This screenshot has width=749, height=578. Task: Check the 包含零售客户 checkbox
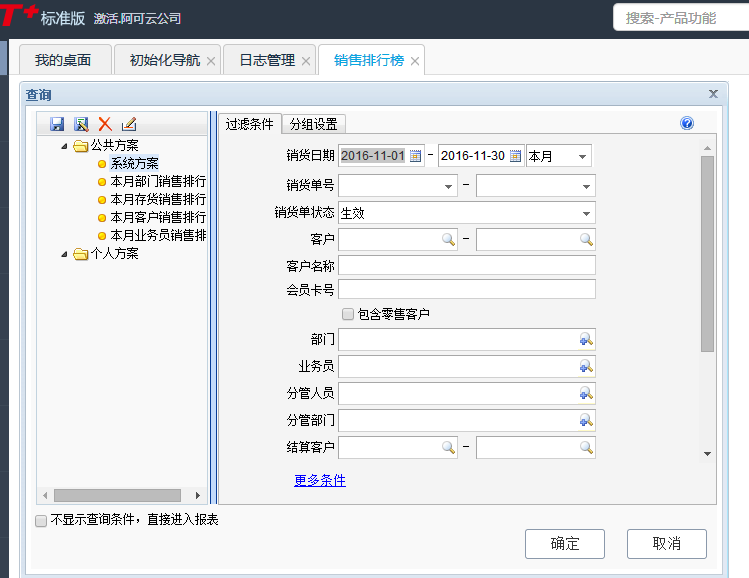click(348, 314)
